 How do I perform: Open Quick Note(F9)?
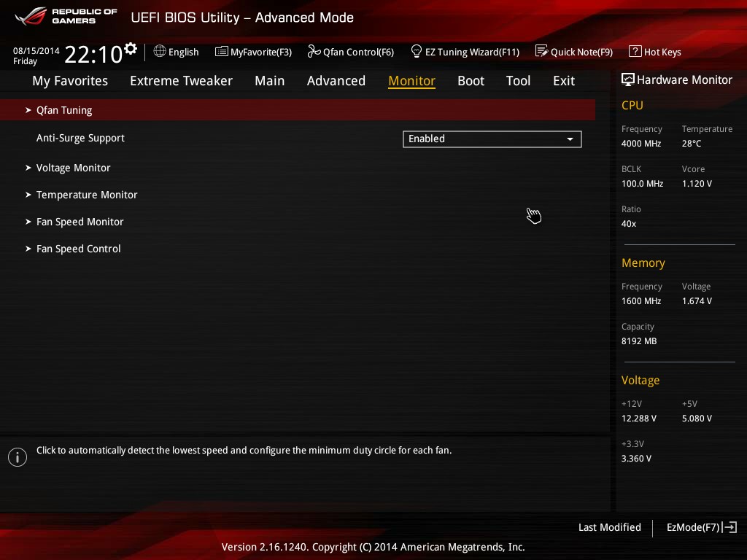pos(574,52)
